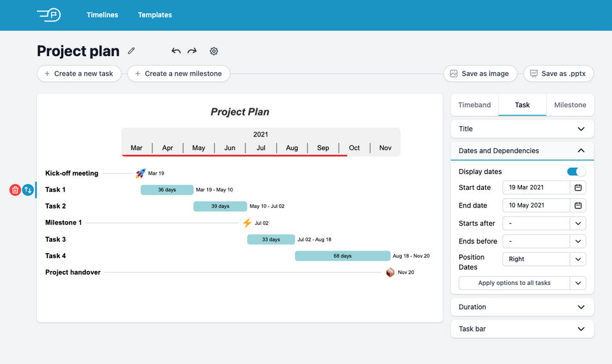The height and width of the screenshot is (364, 612).
Task: Open project settings gear icon
Action: 214,51
